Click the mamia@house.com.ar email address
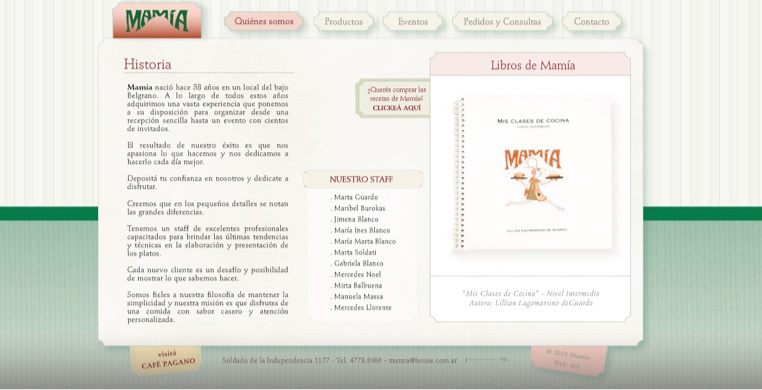Screen dimensions: 762x390 [423, 361]
